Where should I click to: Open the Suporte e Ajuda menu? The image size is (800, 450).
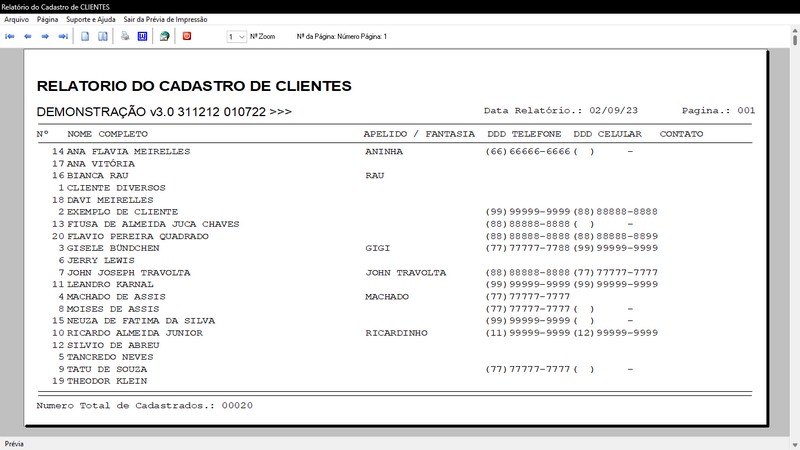click(x=91, y=19)
